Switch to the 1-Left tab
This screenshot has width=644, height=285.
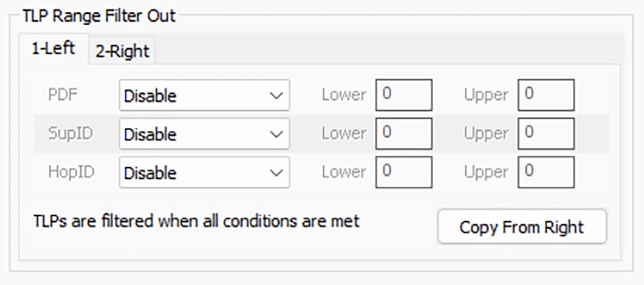pos(53,49)
